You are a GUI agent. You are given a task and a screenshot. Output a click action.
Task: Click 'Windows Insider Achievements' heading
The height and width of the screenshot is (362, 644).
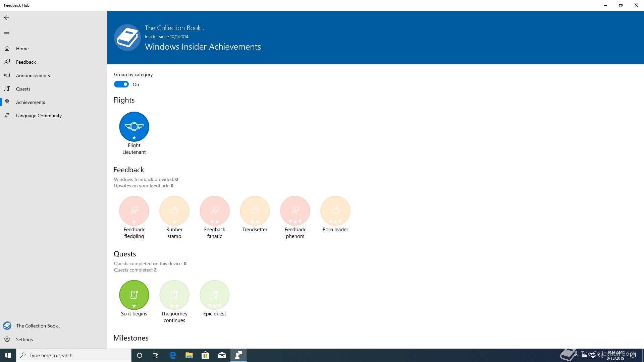pos(203,47)
